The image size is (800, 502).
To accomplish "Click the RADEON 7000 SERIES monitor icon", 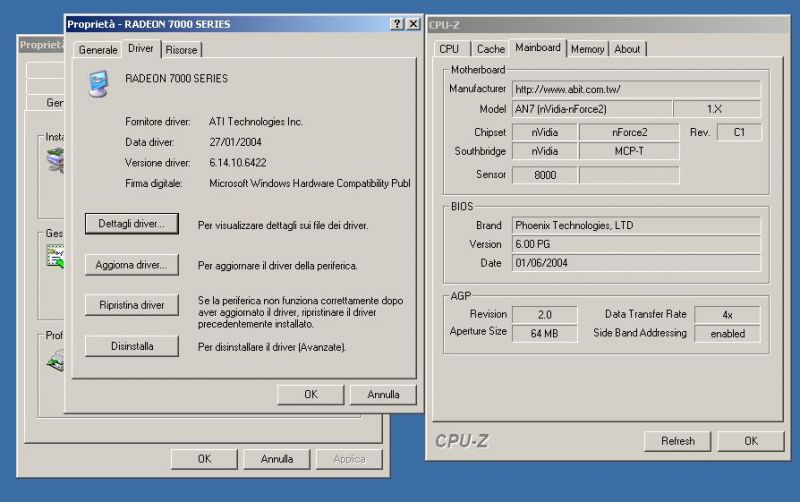I will point(98,84).
